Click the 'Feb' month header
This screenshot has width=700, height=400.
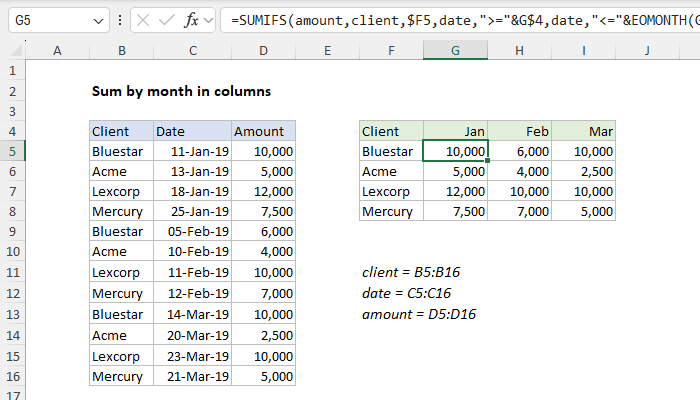(519, 131)
